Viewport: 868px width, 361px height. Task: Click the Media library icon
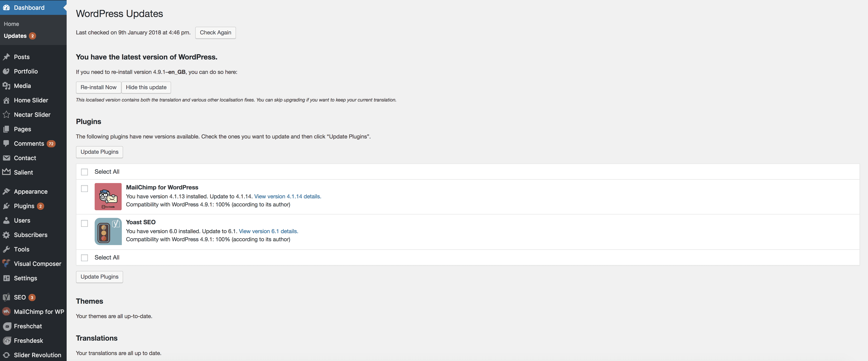[x=6, y=86]
